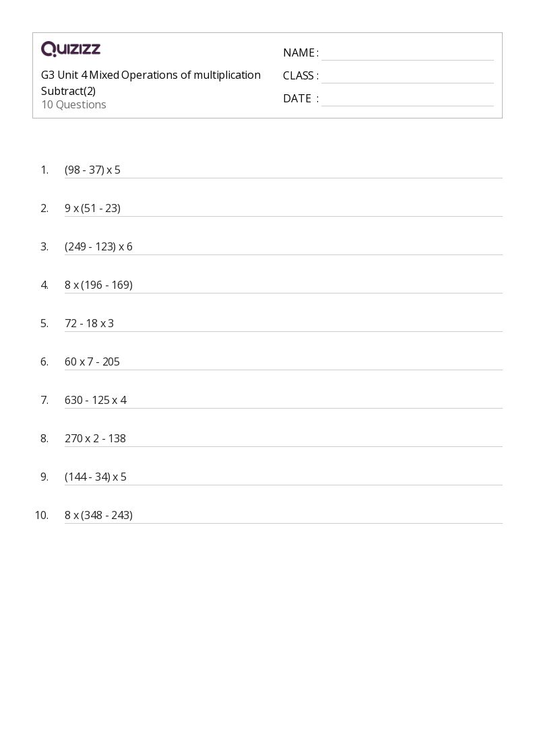This screenshot has height=756, width=535.
Task: Click the Quizizz logo
Action: click(x=71, y=49)
